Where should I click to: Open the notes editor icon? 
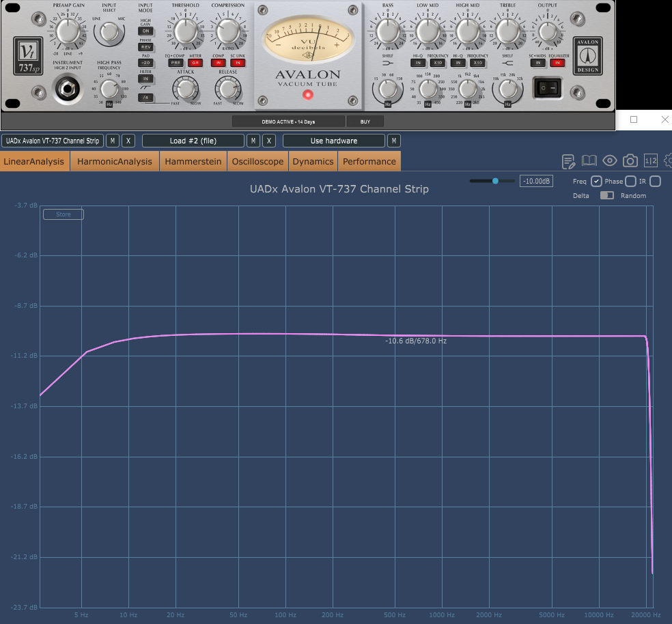(x=568, y=162)
